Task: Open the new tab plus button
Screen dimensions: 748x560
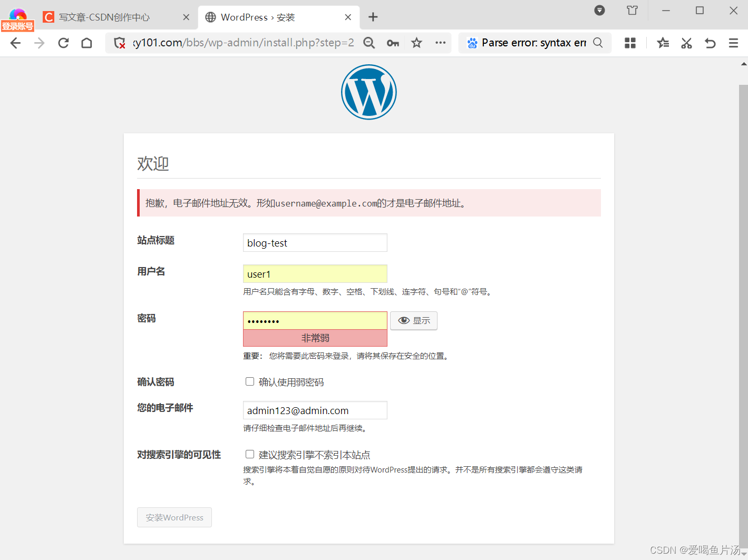Action: point(373,17)
